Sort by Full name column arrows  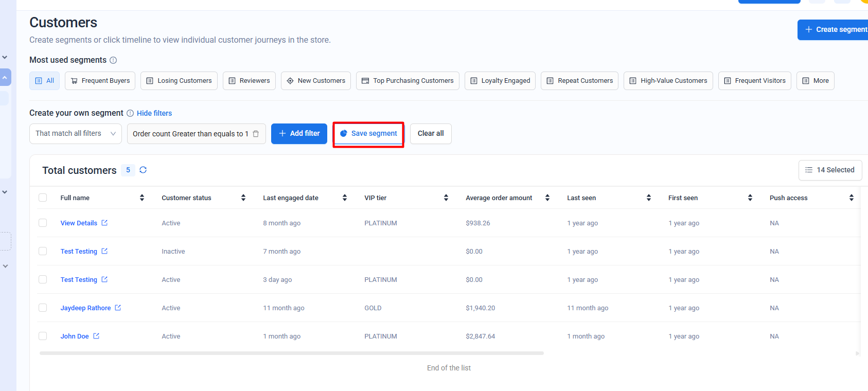click(x=142, y=198)
